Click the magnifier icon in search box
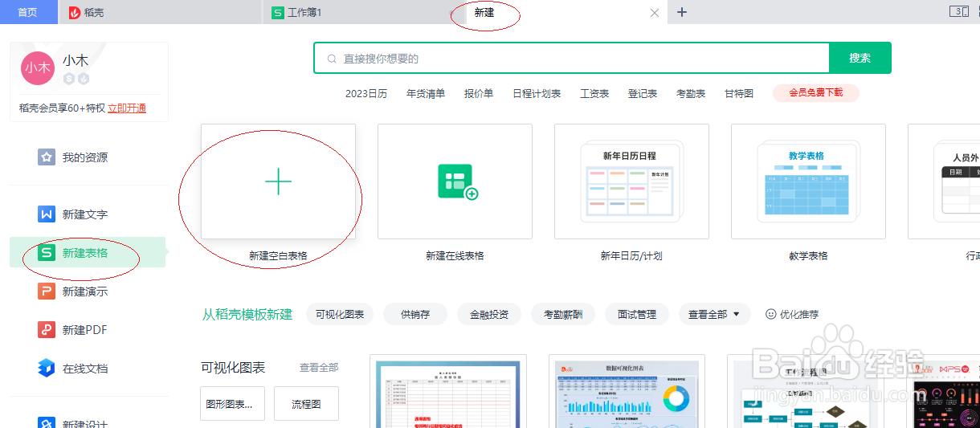 332,59
